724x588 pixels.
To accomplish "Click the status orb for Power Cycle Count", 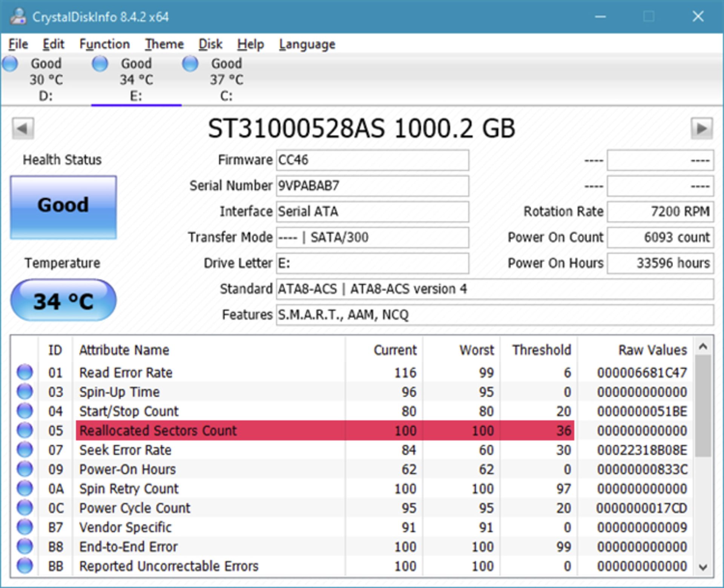I will pyautogui.click(x=25, y=508).
